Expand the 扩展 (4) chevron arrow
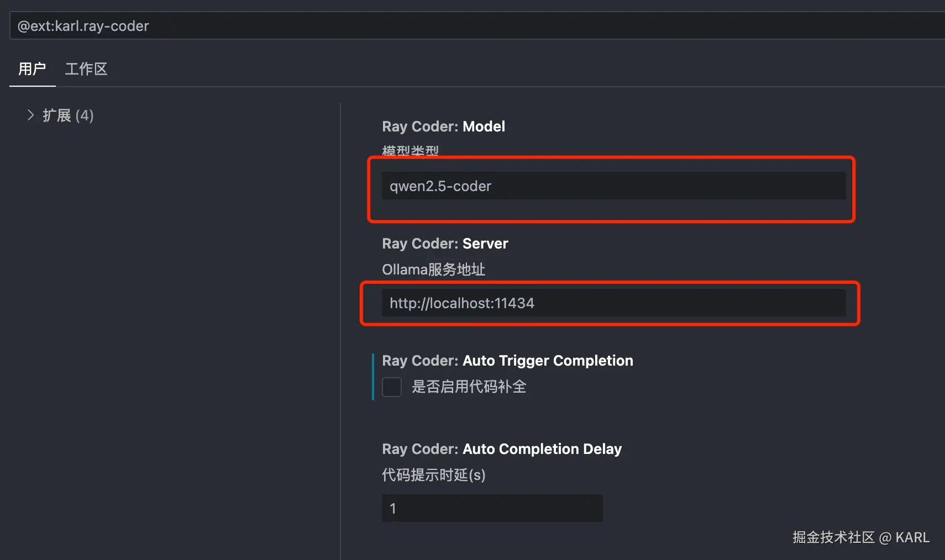This screenshot has height=560, width=945. pyautogui.click(x=30, y=115)
